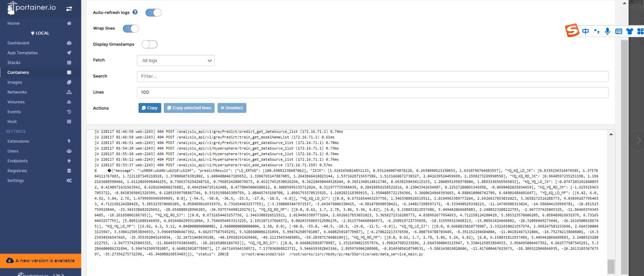This screenshot has height=276, width=644.
Task: Click the log panel scrollbar thumb
Action: click(611, 266)
